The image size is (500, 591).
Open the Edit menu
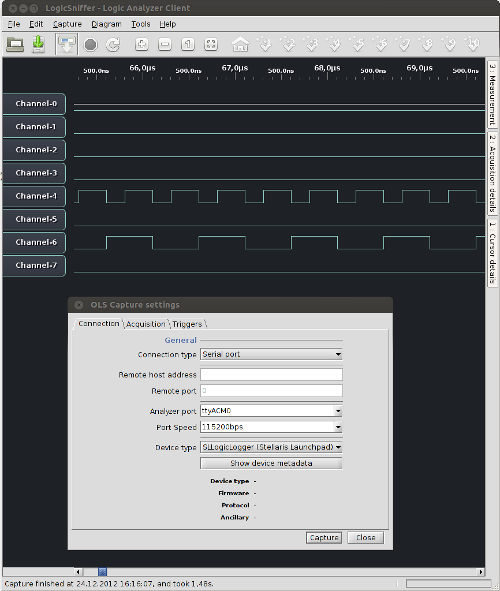pyautogui.click(x=36, y=24)
